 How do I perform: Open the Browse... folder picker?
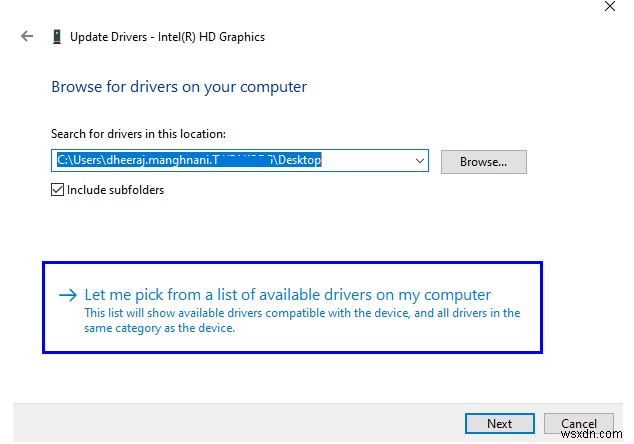tap(484, 162)
